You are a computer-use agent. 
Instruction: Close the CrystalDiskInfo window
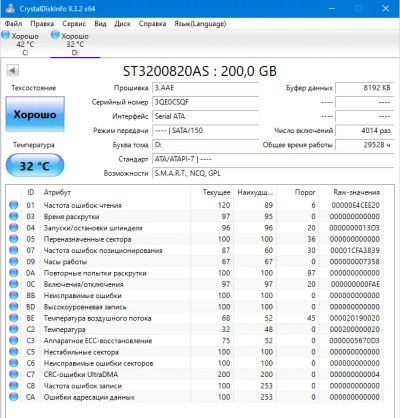[386, 8]
